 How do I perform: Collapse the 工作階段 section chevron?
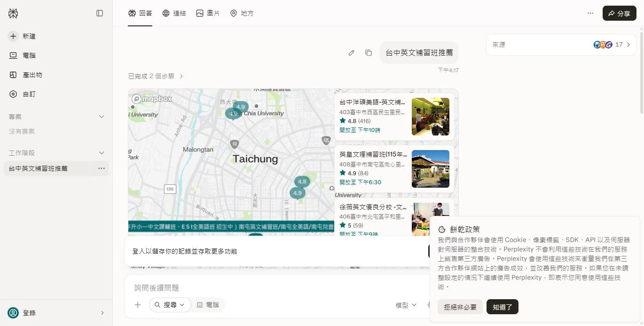(101, 153)
